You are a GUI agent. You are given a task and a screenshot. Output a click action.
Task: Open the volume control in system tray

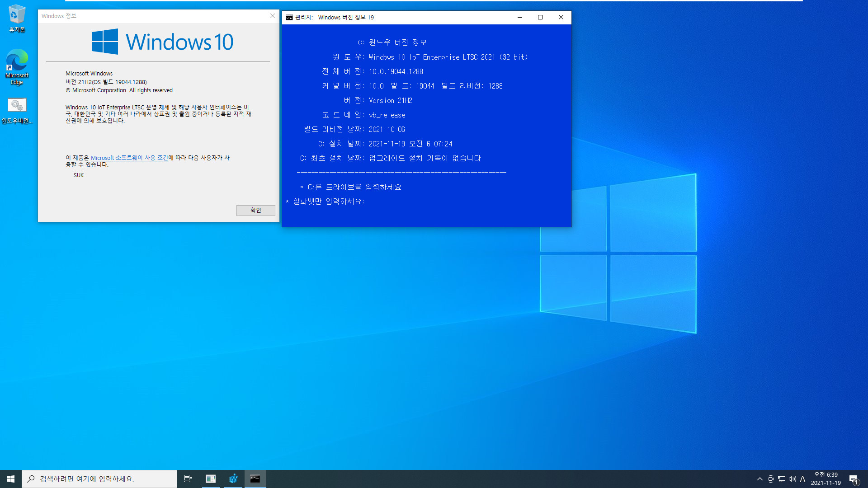pyautogui.click(x=792, y=479)
